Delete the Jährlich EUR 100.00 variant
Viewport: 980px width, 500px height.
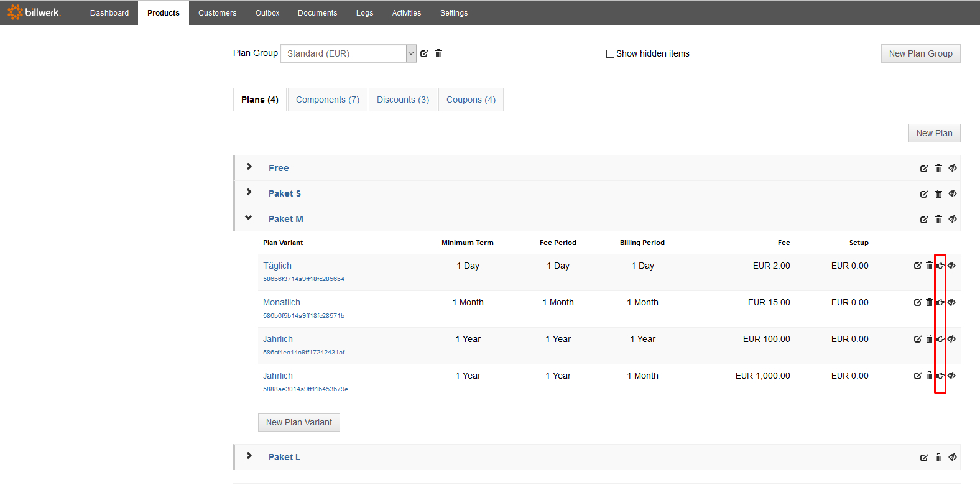pos(929,339)
